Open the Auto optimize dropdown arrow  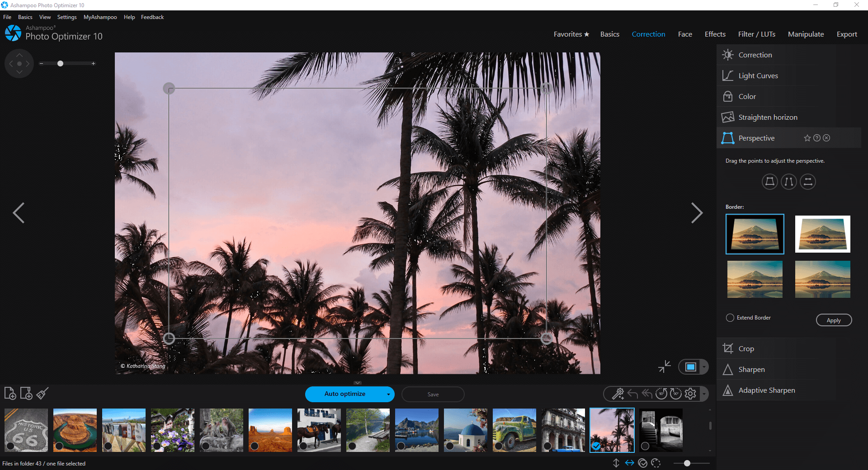click(x=388, y=395)
